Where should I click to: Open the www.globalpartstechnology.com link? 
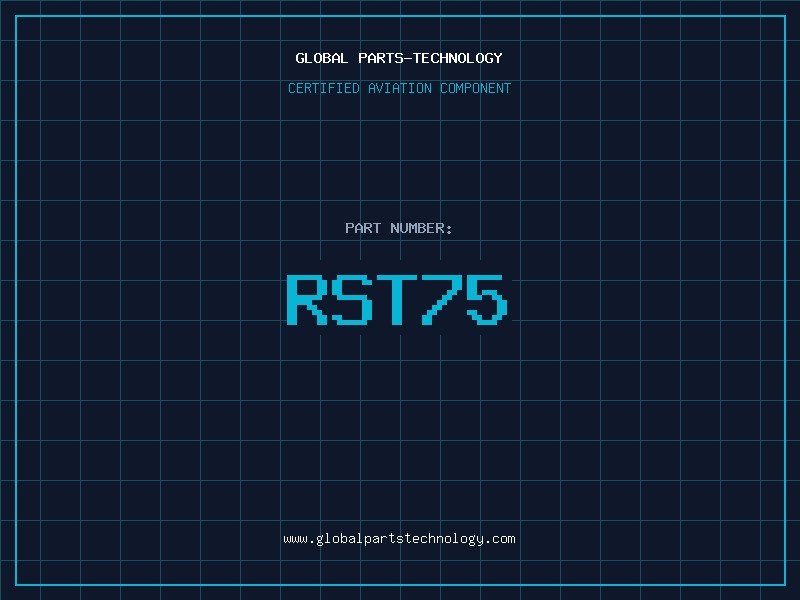click(x=399, y=539)
